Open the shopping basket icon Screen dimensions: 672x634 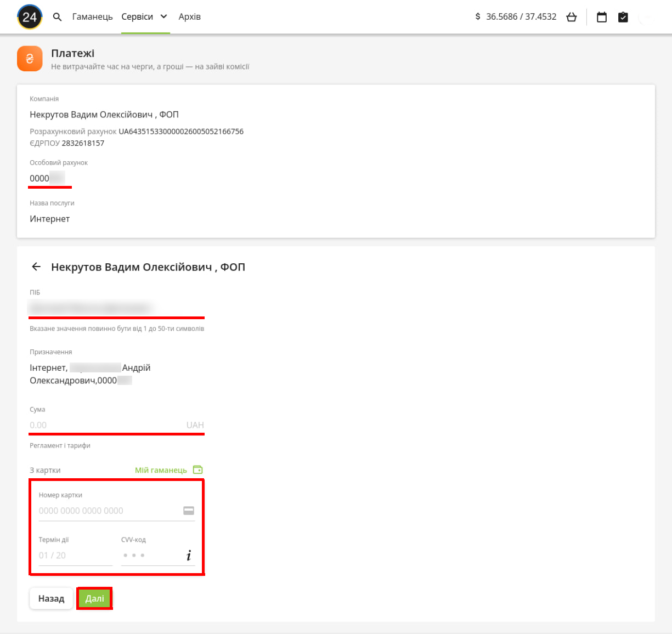pyautogui.click(x=572, y=17)
